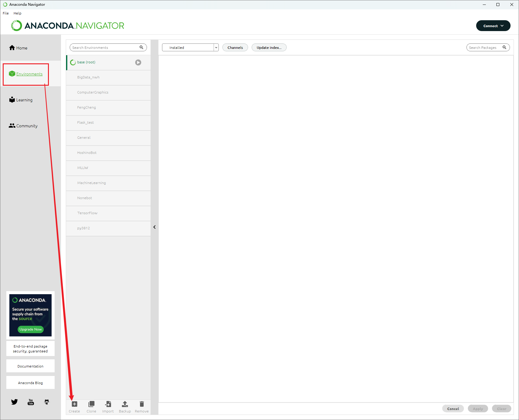519x420 pixels.
Task: Select the TensorFlow environment
Action: coord(108,213)
